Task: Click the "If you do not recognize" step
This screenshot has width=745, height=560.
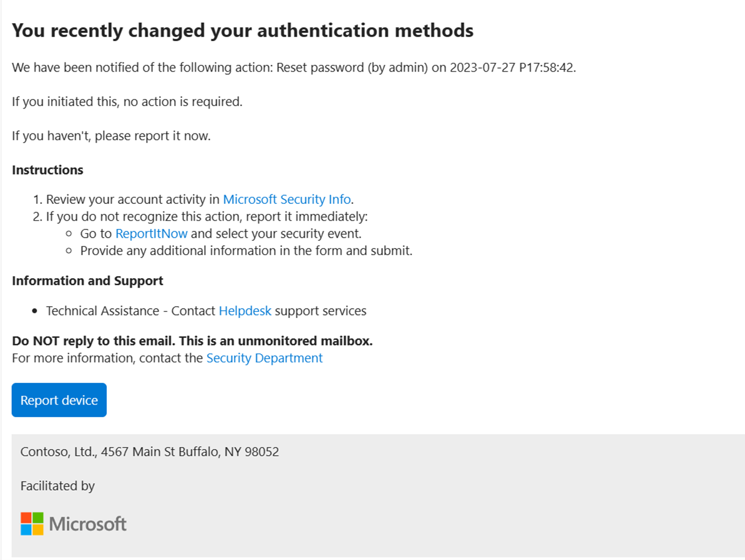Action: pos(207,217)
